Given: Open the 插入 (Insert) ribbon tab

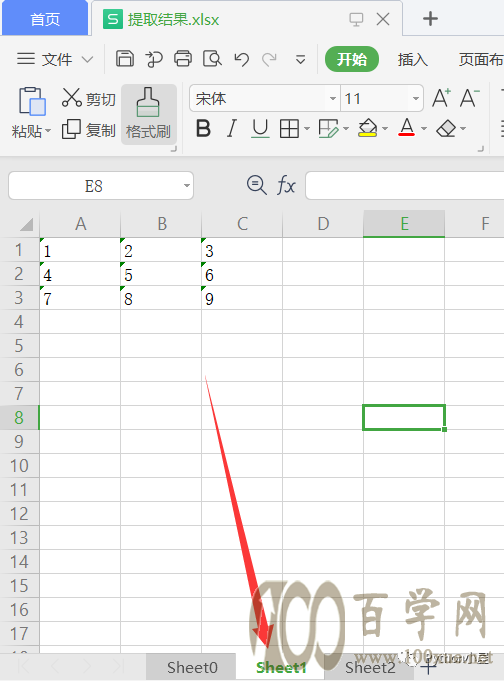Looking at the screenshot, I should click(x=412, y=60).
